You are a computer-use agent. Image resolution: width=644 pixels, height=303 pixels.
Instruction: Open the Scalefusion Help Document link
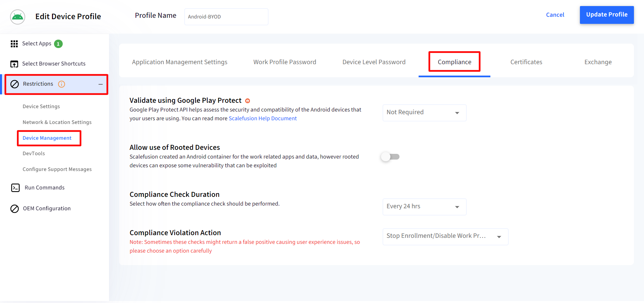click(x=263, y=118)
